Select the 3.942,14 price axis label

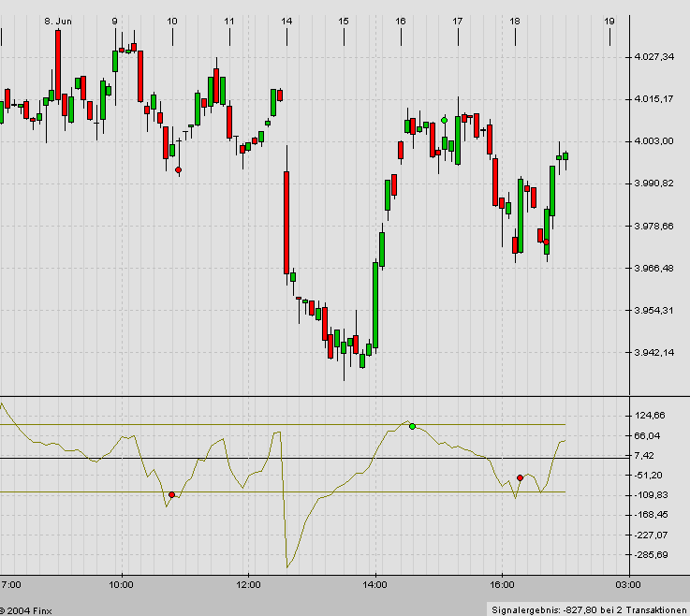click(654, 353)
